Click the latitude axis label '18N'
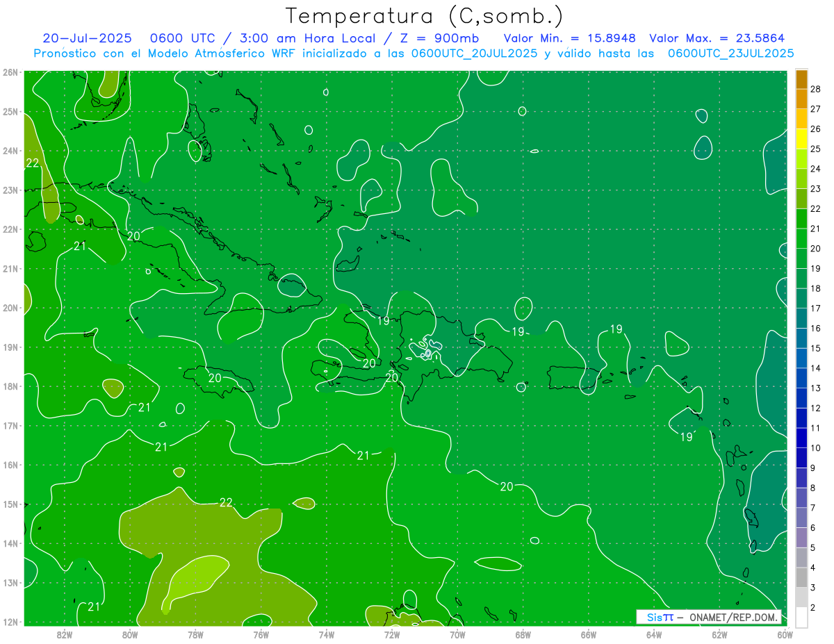The height and width of the screenshot is (644, 834). [x=10, y=386]
